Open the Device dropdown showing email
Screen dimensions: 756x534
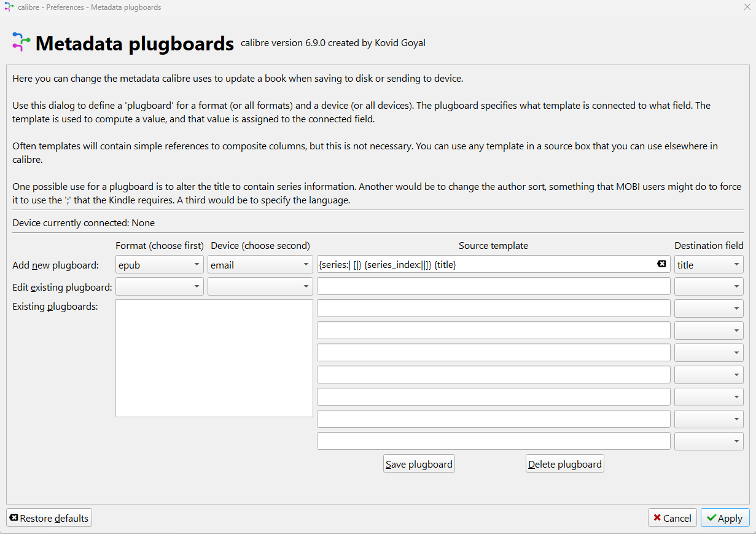tap(260, 265)
